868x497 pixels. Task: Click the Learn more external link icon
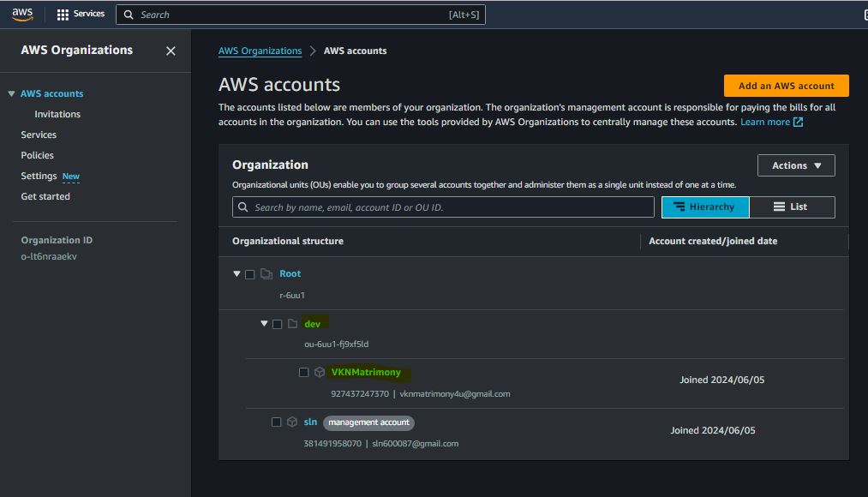pyautogui.click(x=798, y=123)
